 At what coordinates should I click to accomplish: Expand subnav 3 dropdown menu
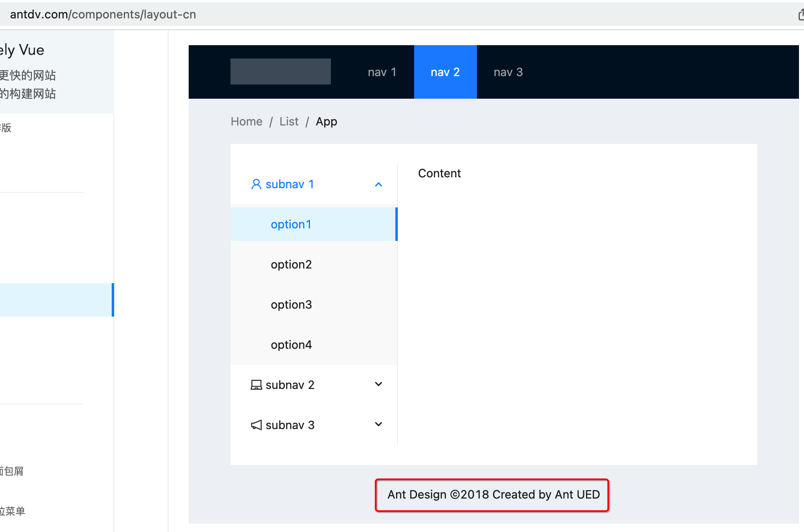314,424
